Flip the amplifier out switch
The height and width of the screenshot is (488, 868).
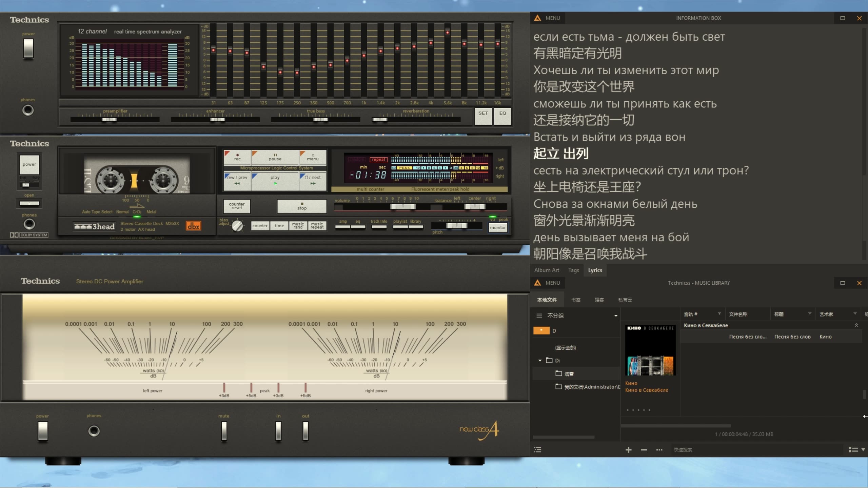click(305, 431)
